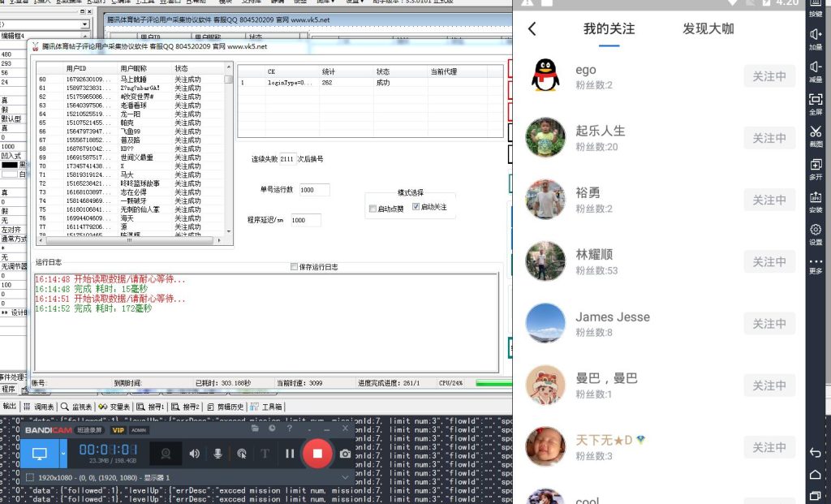Click the emulator fullscreen icon
Image resolution: width=831 pixels, height=504 pixels.
pyautogui.click(x=816, y=103)
